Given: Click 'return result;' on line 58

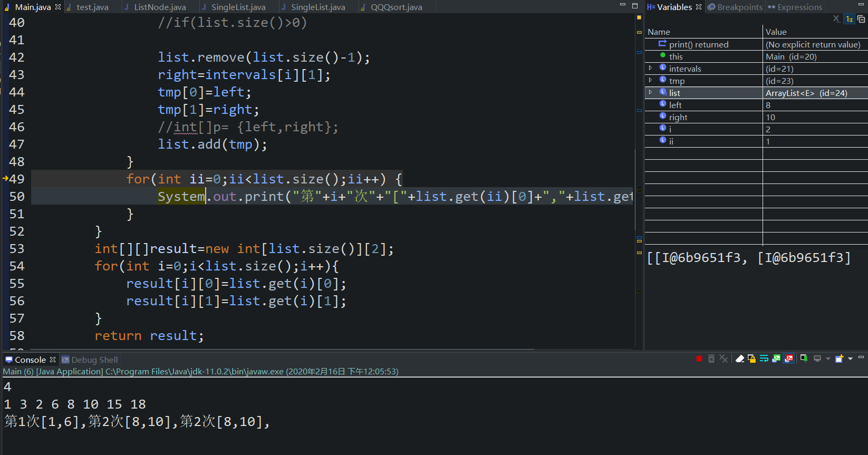Looking at the screenshot, I should tap(149, 336).
